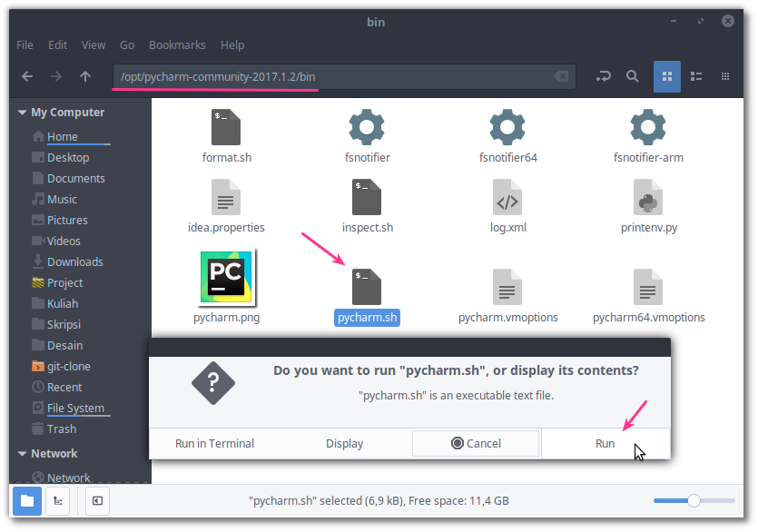Select the printenv.py Python script

648,198
